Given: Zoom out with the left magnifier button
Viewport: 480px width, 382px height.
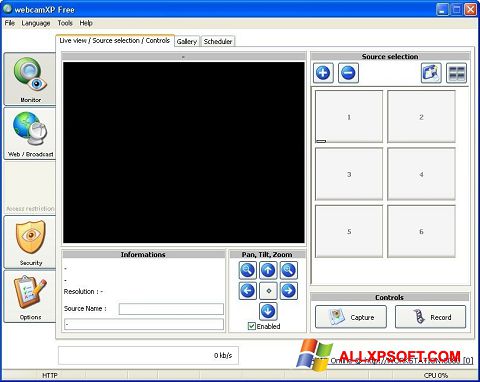Looking at the screenshot, I should [248, 270].
